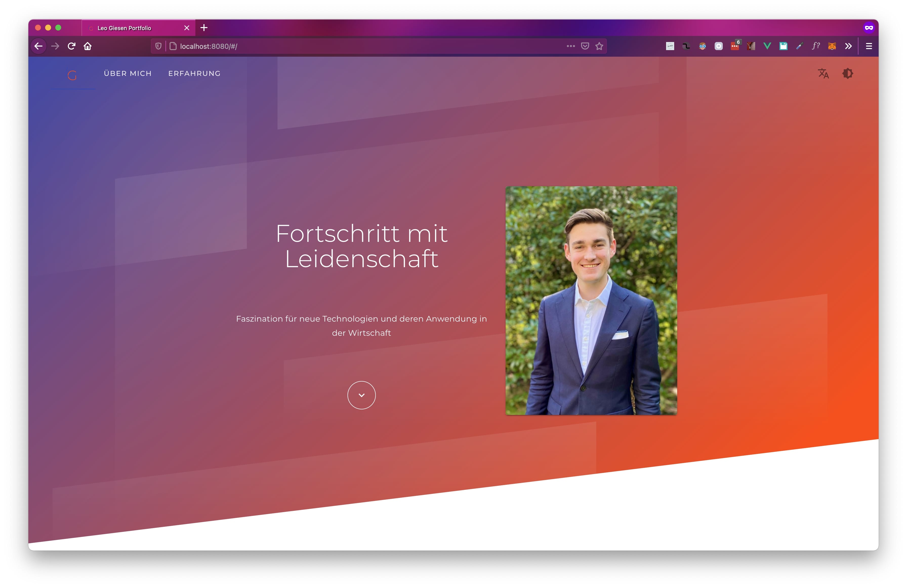Go back with the browser back arrow
This screenshot has width=907, height=588.
tap(38, 46)
